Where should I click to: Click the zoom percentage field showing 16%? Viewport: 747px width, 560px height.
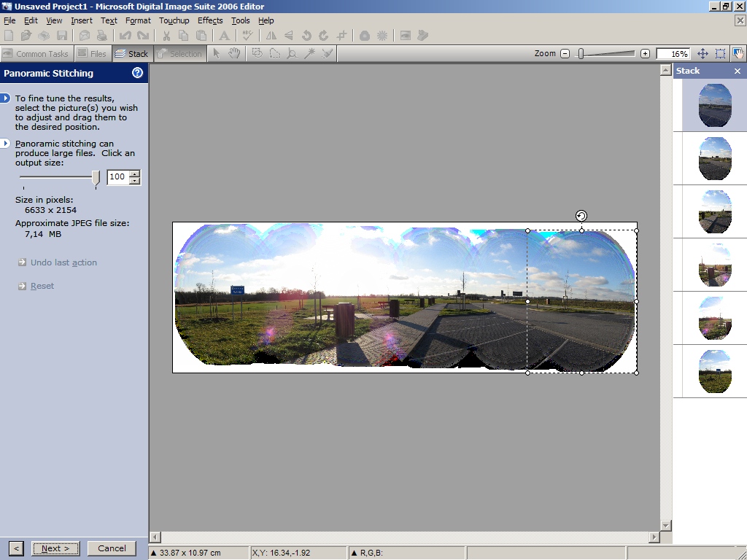pos(673,54)
